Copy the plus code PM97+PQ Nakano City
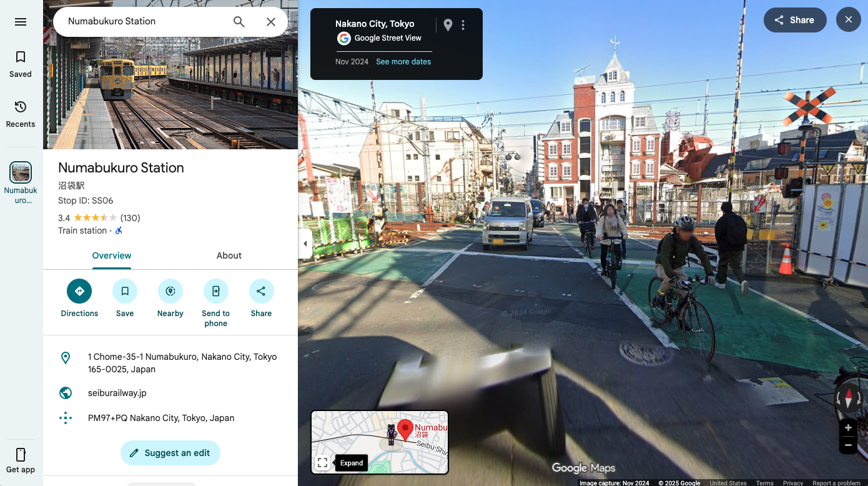The height and width of the screenshot is (486, 868). pos(161,418)
